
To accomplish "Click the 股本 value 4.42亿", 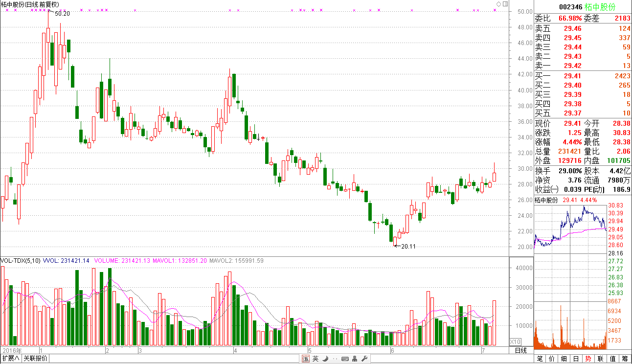I will tap(620, 171).
